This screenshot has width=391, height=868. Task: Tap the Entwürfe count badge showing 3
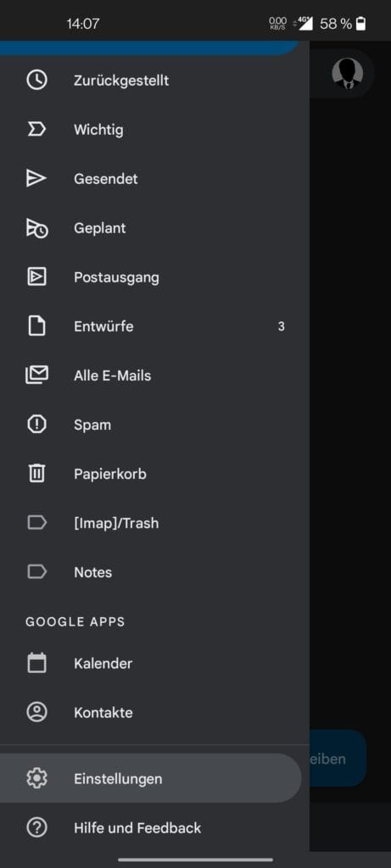tap(282, 326)
